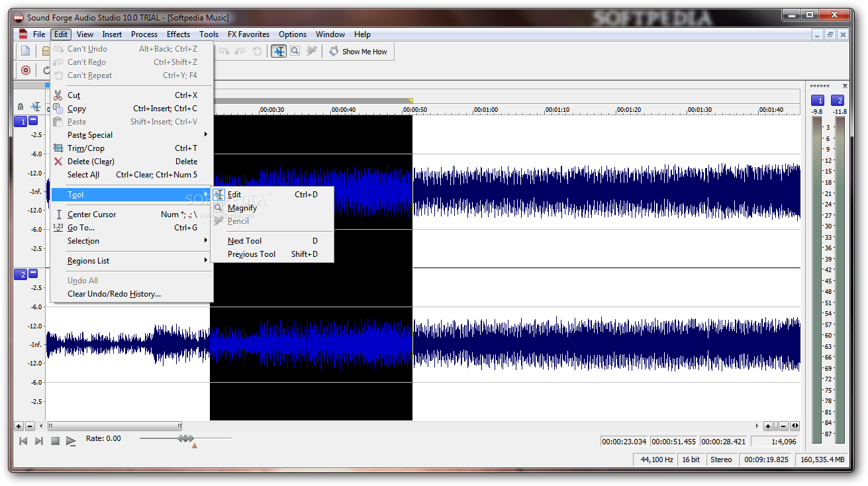Click the Center Cursor icon
The width and height of the screenshot is (868, 486).
click(58, 215)
